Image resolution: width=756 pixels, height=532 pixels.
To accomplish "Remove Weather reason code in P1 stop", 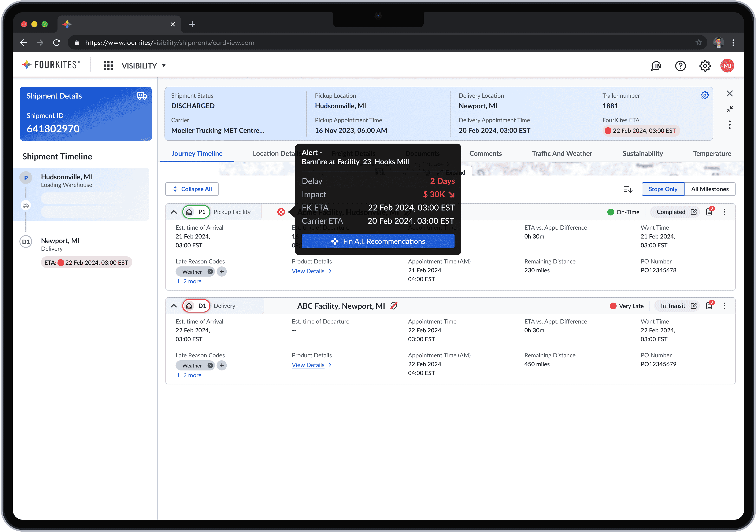I will (x=210, y=271).
